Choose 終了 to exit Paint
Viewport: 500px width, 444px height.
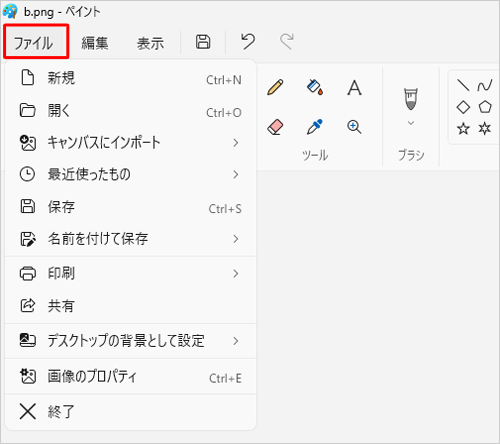pos(131,411)
